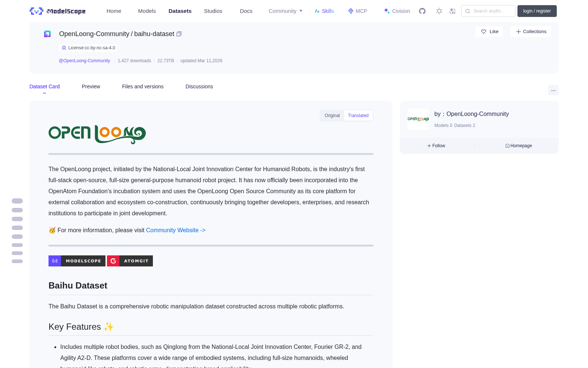Open the Files and versions tab
The image size is (588, 368).
tap(143, 86)
